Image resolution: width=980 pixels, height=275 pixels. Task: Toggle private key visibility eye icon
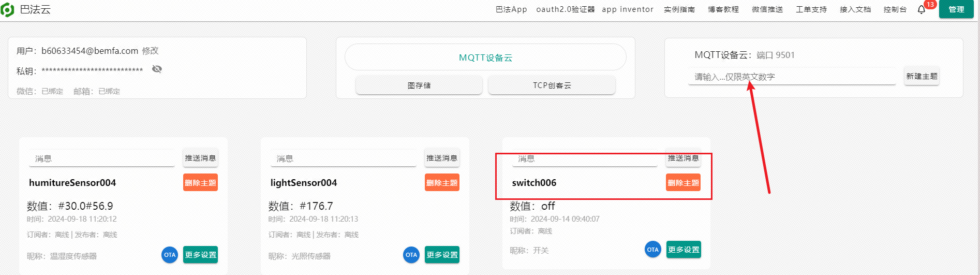click(157, 69)
